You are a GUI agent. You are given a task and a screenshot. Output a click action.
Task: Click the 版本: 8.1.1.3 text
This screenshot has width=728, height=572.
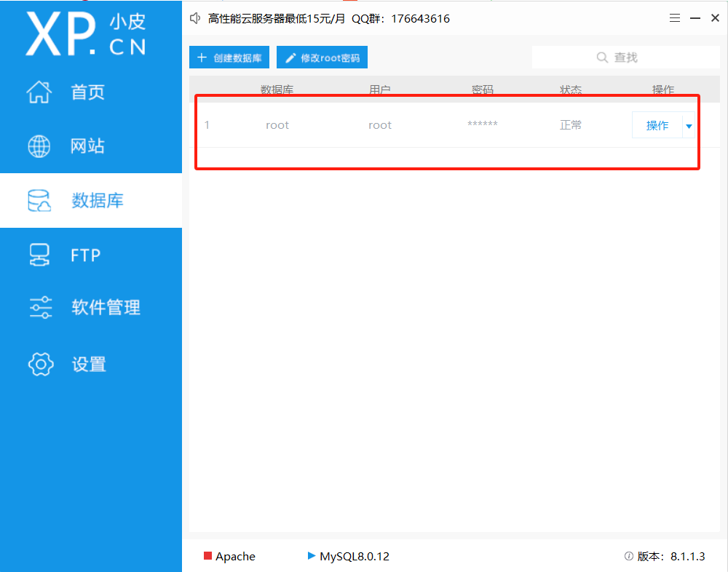click(x=671, y=556)
